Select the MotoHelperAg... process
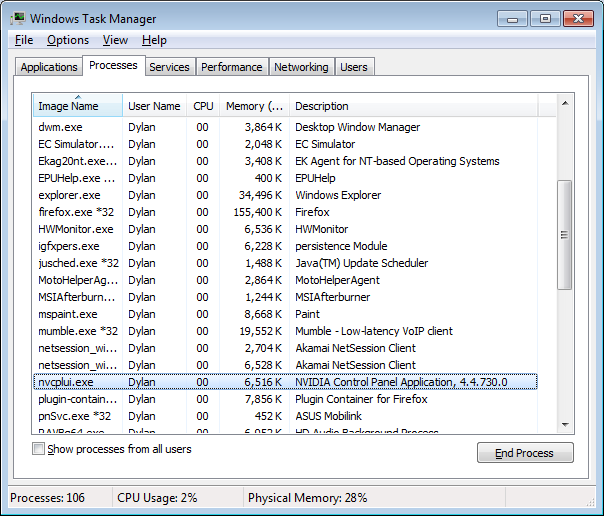The height and width of the screenshot is (516, 604). (x=285, y=280)
